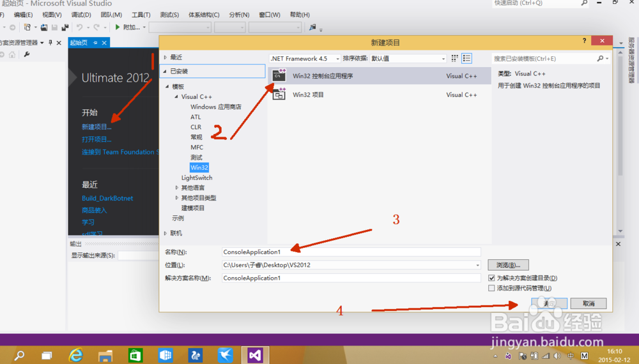This screenshot has height=364, width=639.
Task: Switch templates to small icons view
Action: click(455, 58)
